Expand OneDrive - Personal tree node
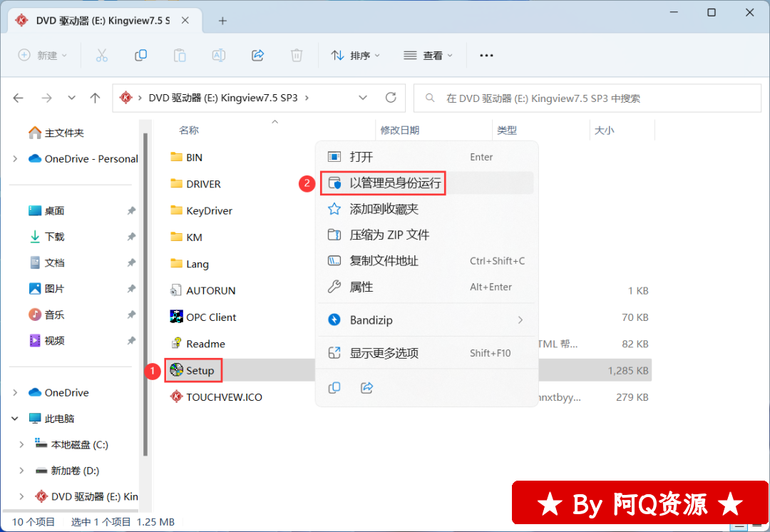Image resolution: width=770 pixels, height=532 pixels. click(15, 158)
